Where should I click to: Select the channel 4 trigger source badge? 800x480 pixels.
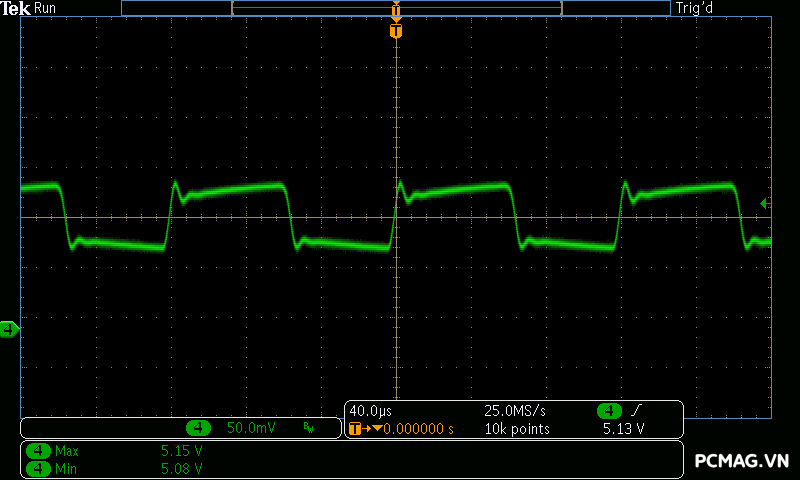coord(609,411)
